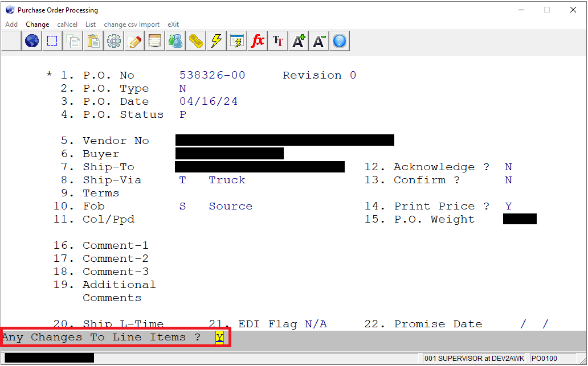Open the gear settings toolbar icon
Screen dimensions: 588x366
(113, 41)
